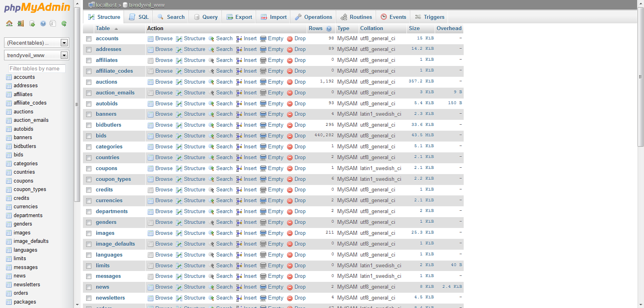Click the Drop icon for the messages row
Viewport: 644px width, 308px height.
(290, 276)
